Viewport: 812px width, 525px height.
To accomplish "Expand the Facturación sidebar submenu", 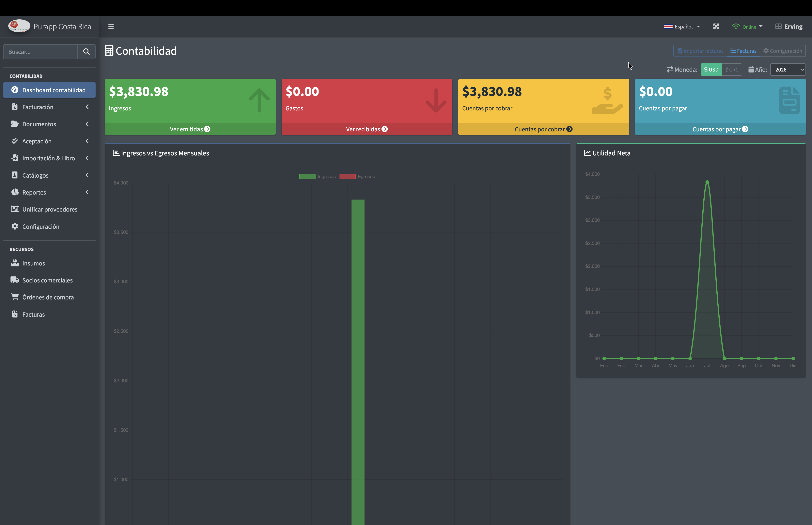I will click(49, 107).
